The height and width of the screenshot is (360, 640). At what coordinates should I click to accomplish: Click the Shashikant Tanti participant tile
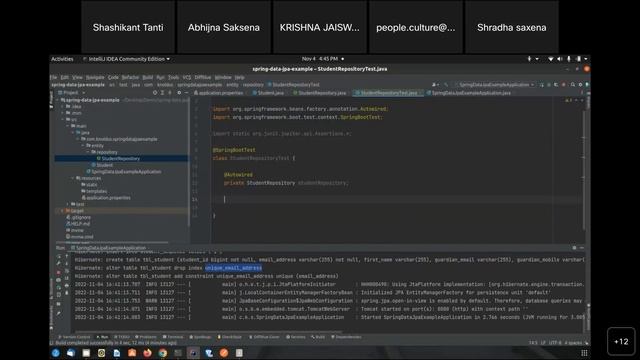point(128,27)
